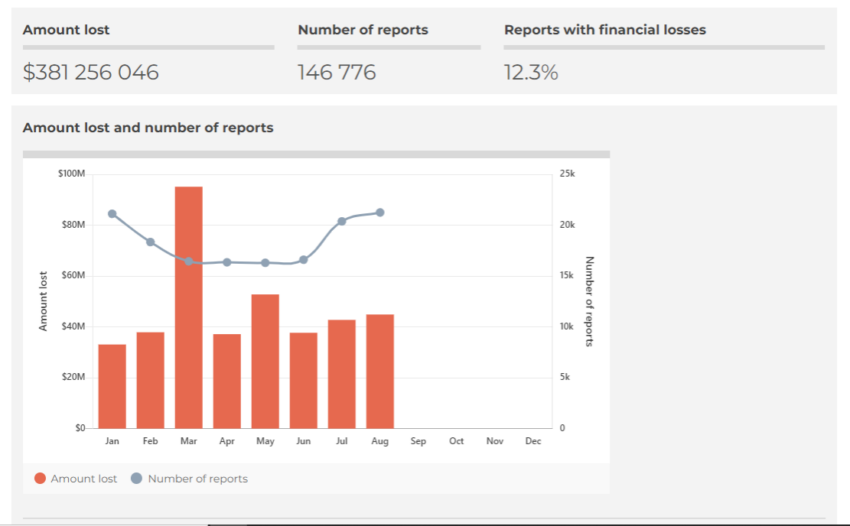Screen dimensions: 850x526
Task: Click the January data point on reports line
Action: [112, 214]
